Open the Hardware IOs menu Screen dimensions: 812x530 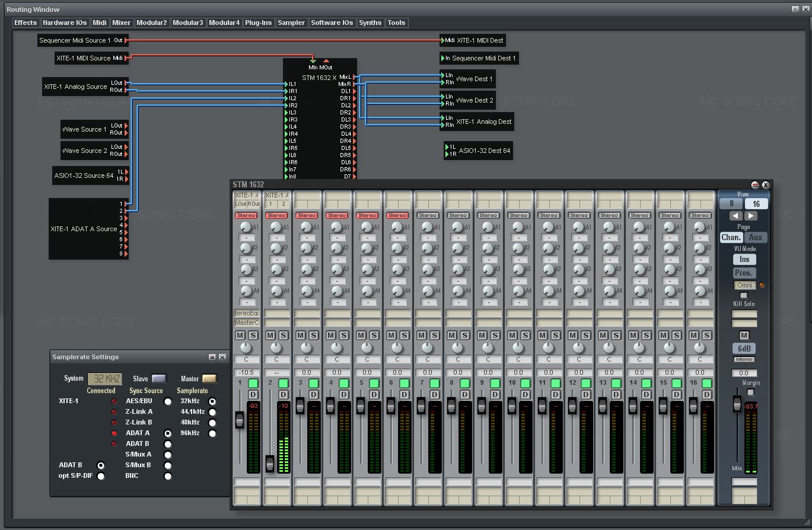(x=65, y=23)
